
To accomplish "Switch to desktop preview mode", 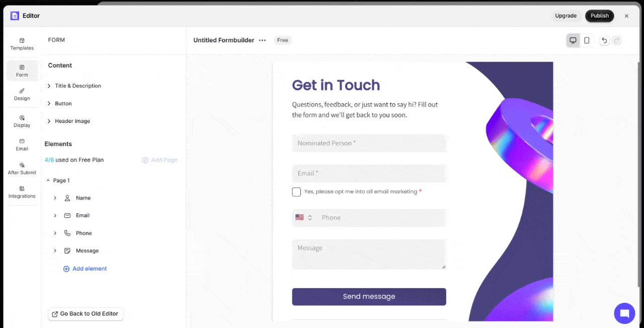I will pos(573,40).
